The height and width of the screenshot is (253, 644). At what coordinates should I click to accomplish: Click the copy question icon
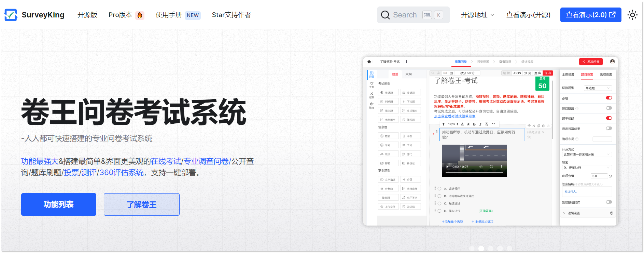pos(538,126)
